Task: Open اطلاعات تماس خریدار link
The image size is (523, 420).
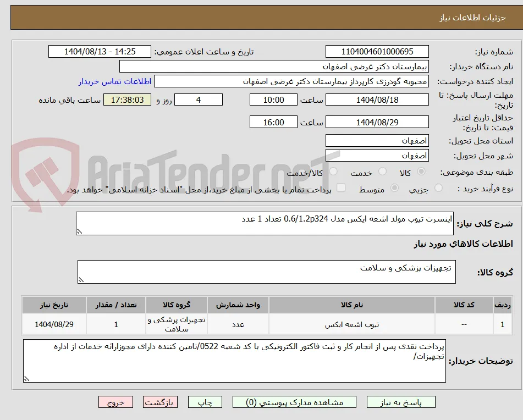Action: tap(115, 81)
